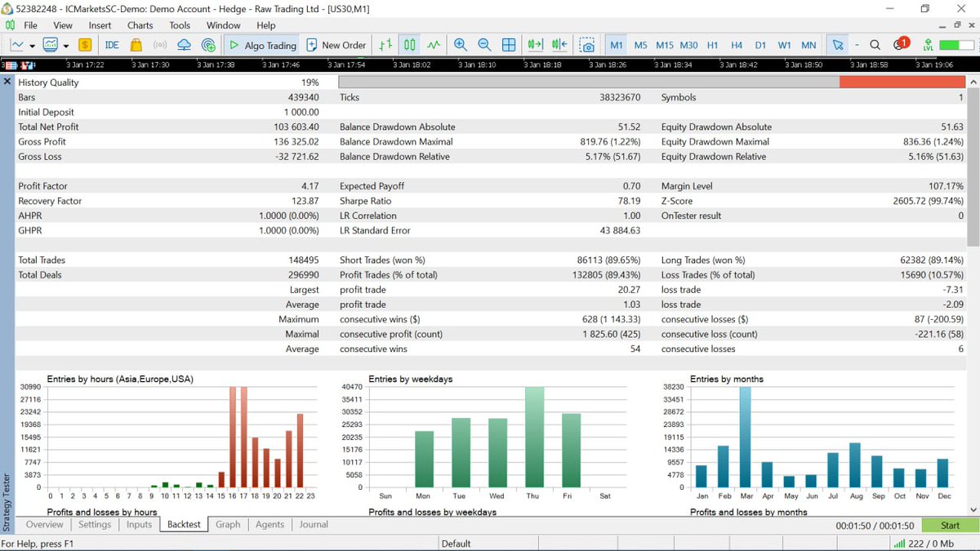Click the yellow dollar Market Watch icon

tap(85, 45)
